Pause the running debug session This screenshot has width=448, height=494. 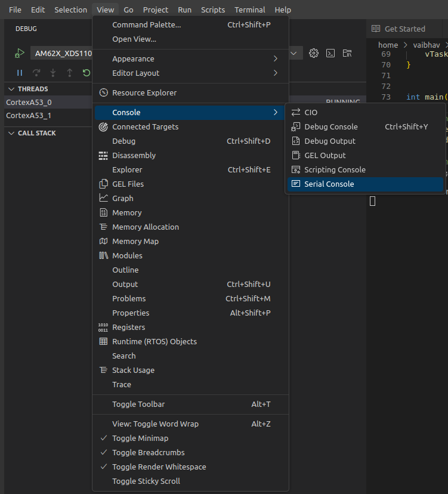20,73
